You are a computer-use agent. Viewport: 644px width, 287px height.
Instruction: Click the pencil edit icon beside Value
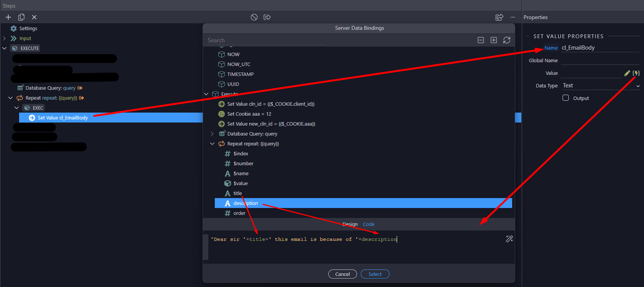click(627, 73)
